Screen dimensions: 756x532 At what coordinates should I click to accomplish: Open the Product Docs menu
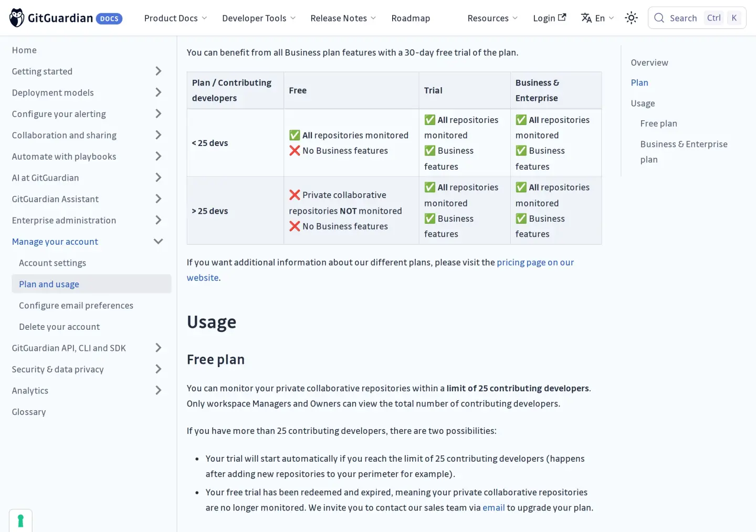click(x=176, y=18)
